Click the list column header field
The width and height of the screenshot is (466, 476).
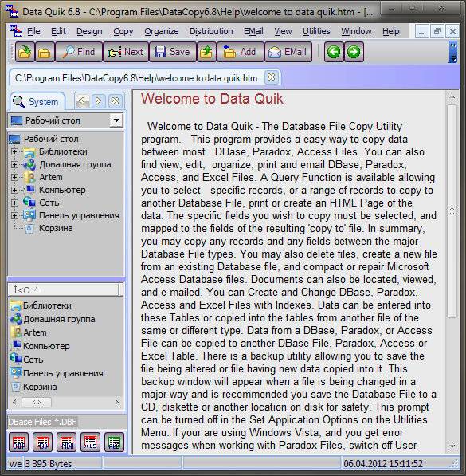(64, 289)
